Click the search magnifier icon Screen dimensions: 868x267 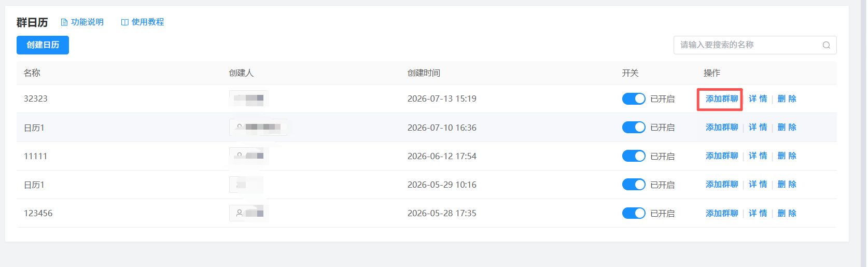coord(826,45)
